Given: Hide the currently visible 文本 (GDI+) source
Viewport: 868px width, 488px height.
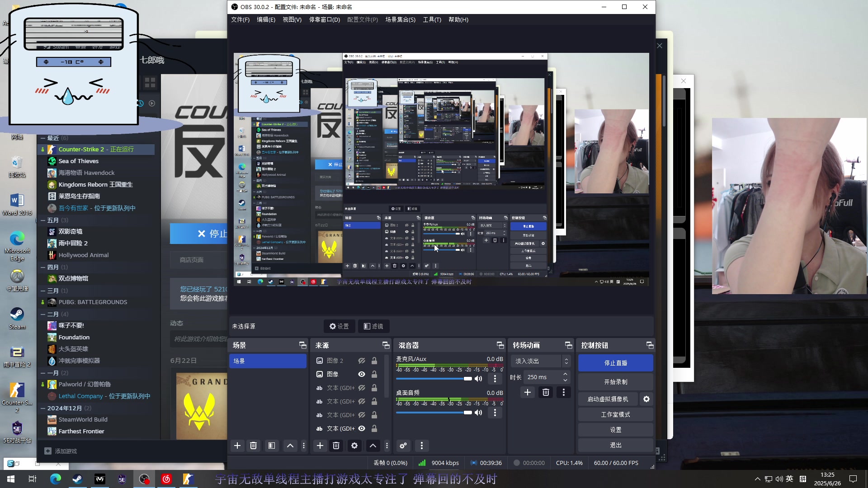Looking at the screenshot, I should (x=362, y=428).
